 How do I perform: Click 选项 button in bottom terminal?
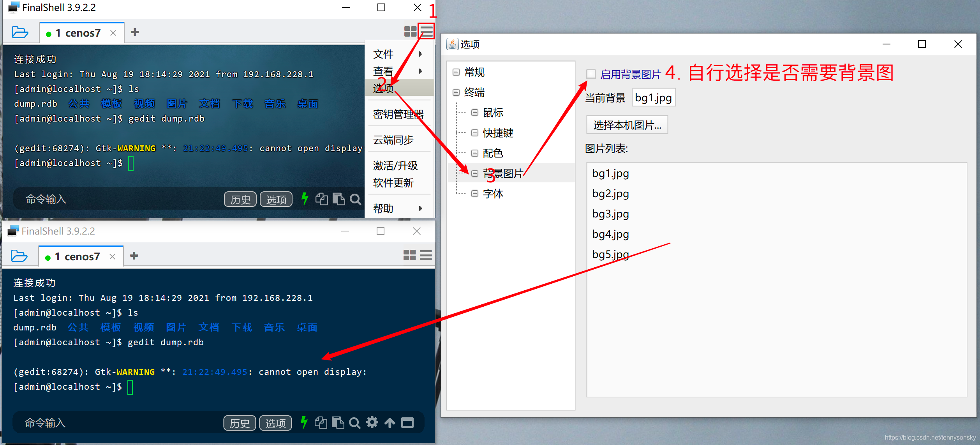pos(275,423)
